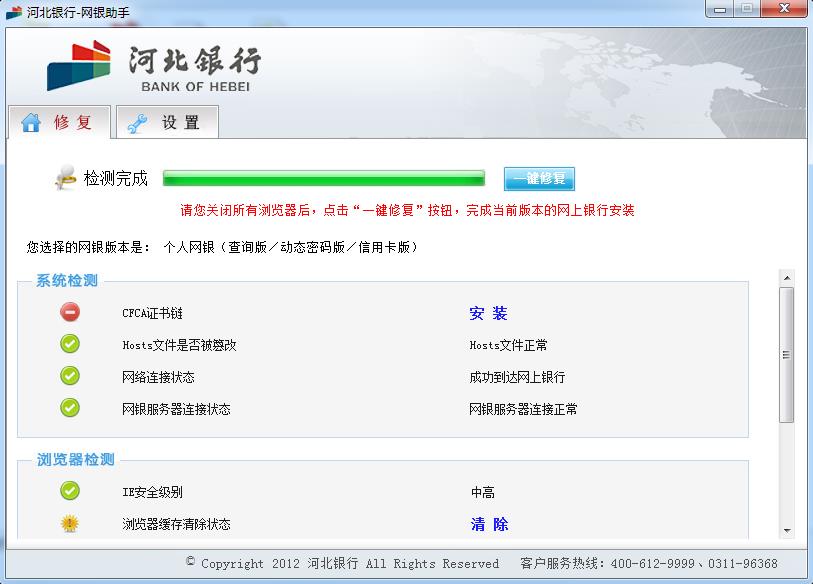Click the green check icon for 网络连接状态

(x=70, y=376)
